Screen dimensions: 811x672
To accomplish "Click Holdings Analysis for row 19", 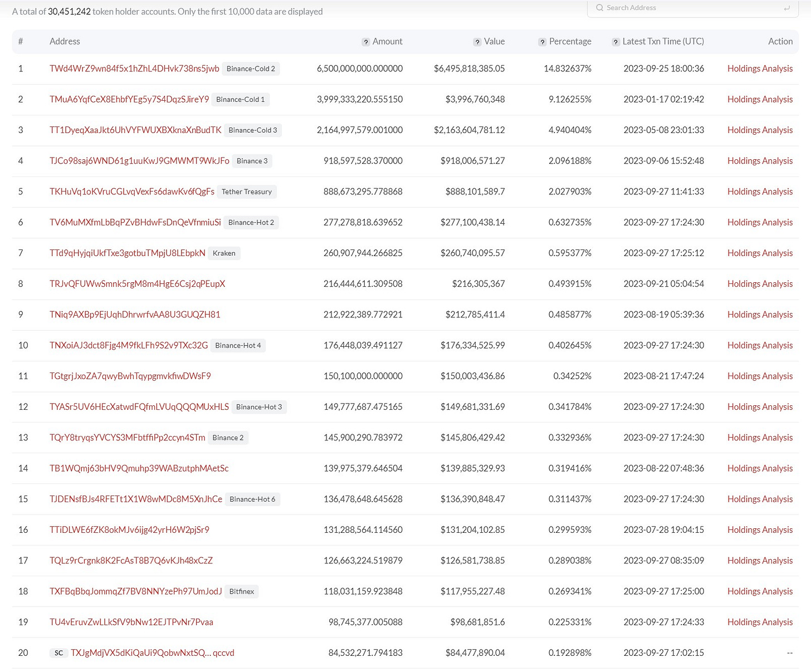I will [760, 622].
